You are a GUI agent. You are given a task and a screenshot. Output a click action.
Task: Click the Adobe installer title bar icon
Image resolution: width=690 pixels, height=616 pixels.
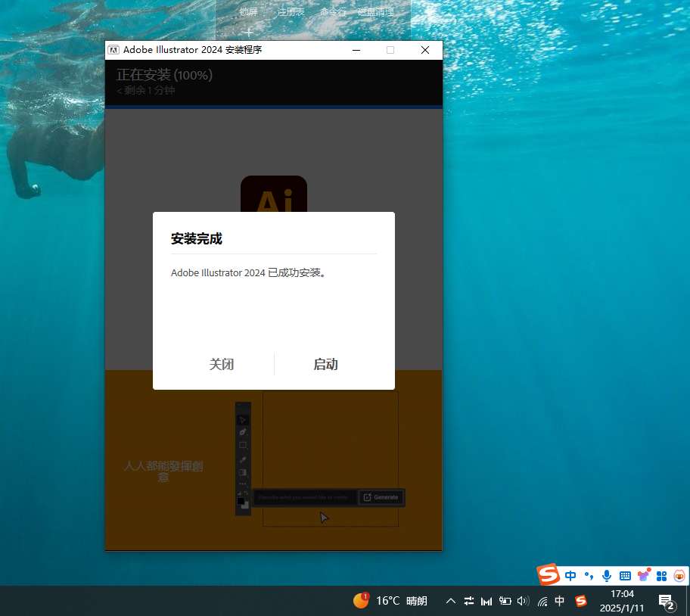click(113, 50)
